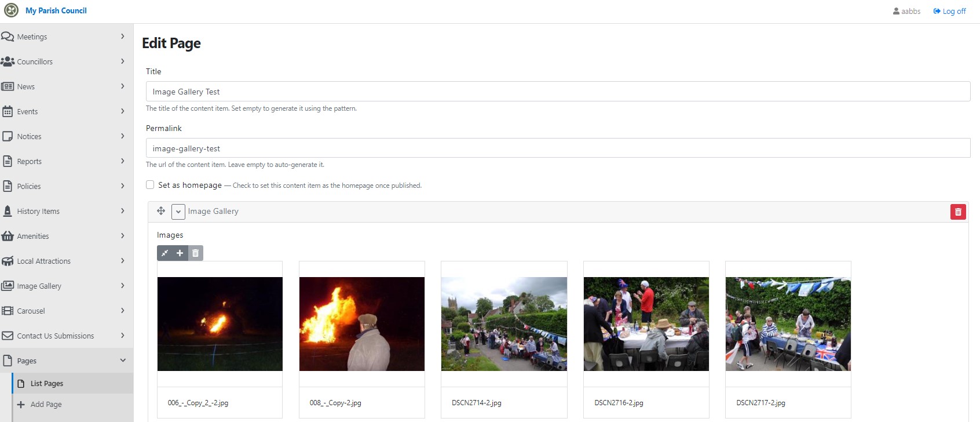Screen dimensions: 980x422
Task: Open List Pages in the sidebar
Action: (47, 384)
